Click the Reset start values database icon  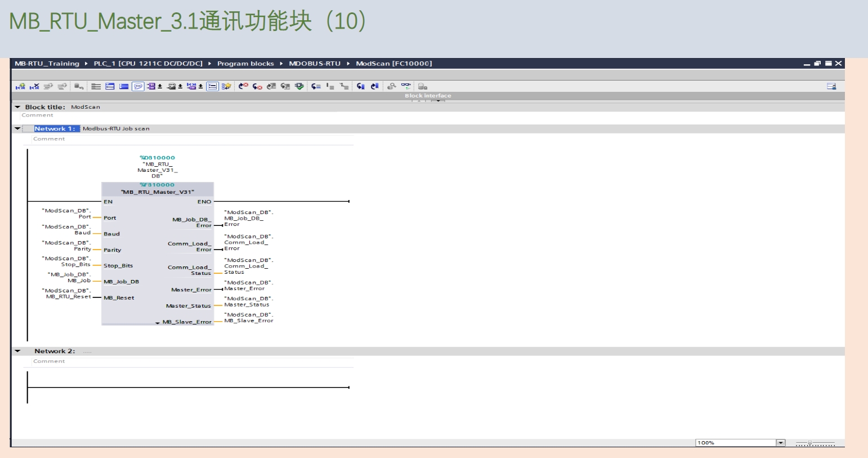point(79,86)
